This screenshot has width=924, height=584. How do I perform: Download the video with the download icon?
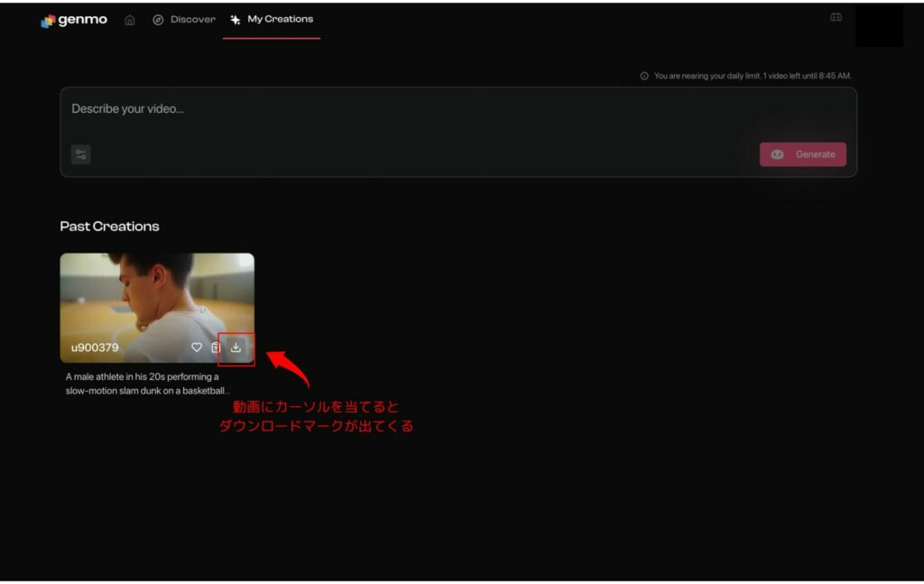coord(236,348)
